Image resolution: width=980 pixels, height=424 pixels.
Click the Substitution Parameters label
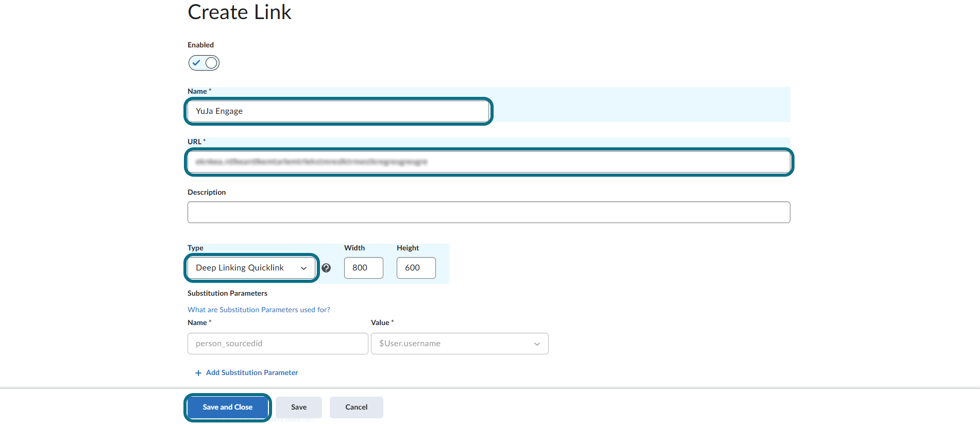227,293
